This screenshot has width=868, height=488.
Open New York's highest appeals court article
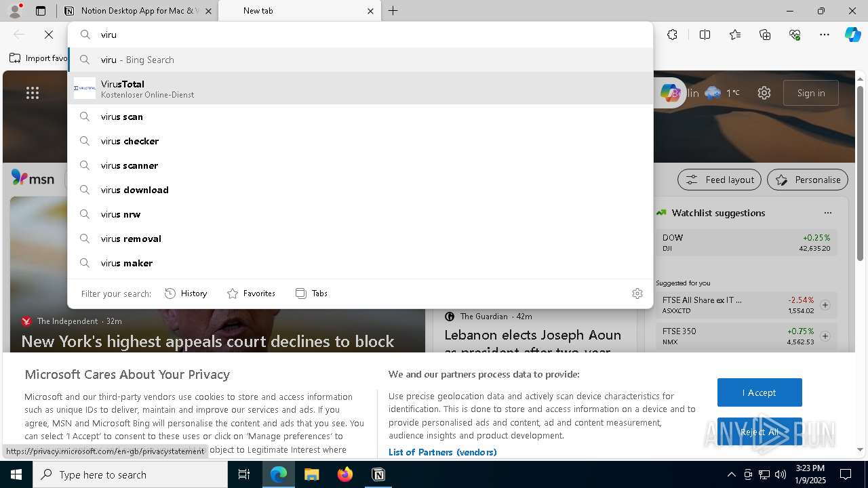[208, 341]
